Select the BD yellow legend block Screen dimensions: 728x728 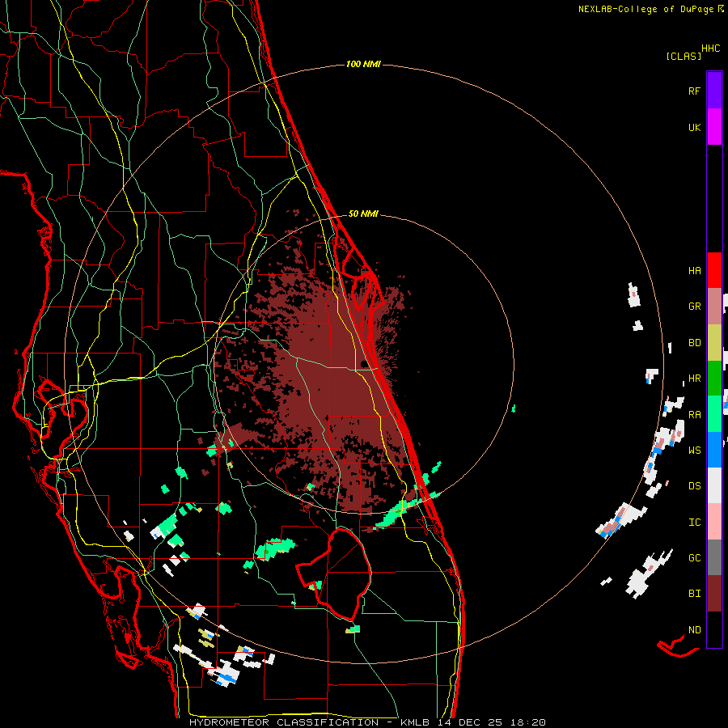pyautogui.click(x=714, y=343)
